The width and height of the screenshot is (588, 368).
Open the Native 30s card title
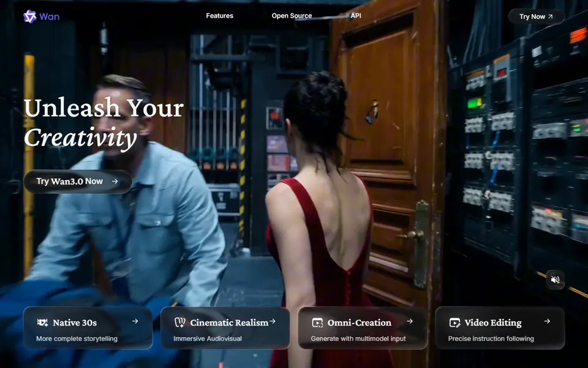pyautogui.click(x=75, y=323)
